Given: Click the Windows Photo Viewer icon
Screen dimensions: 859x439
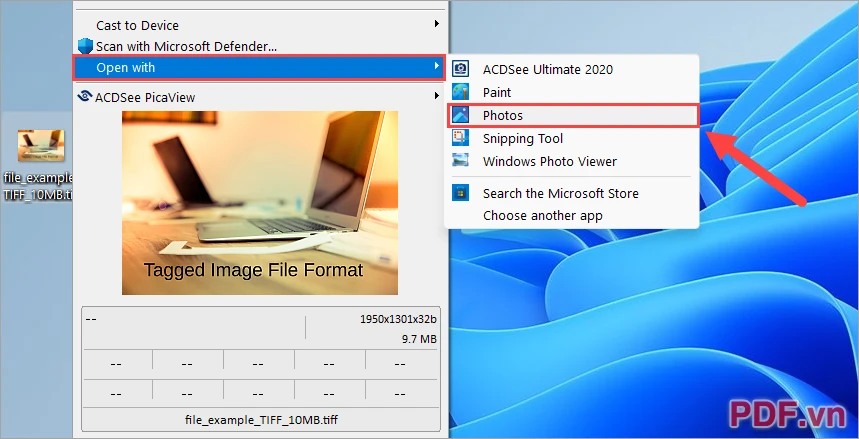Looking at the screenshot, I should click(460, 161).
